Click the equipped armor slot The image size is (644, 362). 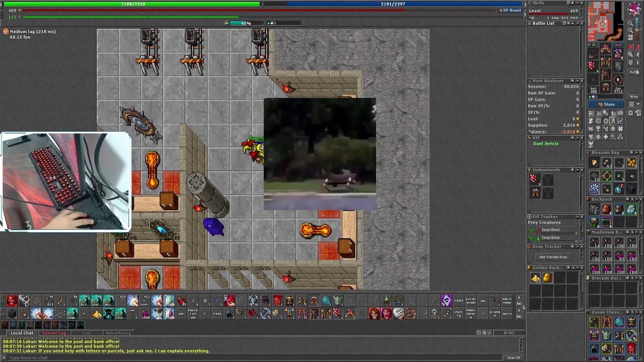pos(606,61)
